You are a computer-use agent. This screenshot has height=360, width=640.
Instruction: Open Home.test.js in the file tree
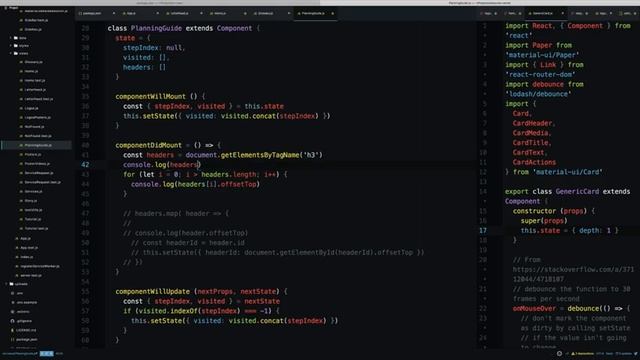pyautogui.click(x=35, y=80)
